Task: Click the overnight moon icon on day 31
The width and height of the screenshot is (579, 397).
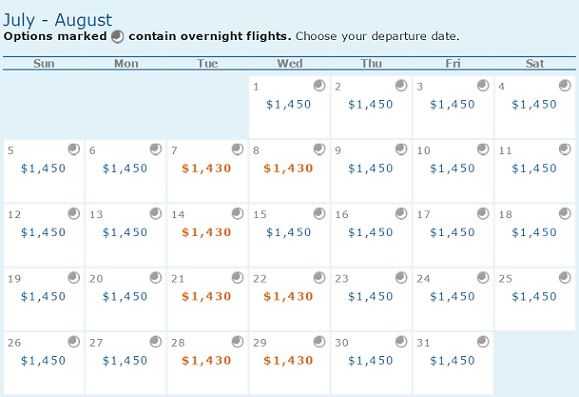Action: (483, 342)
